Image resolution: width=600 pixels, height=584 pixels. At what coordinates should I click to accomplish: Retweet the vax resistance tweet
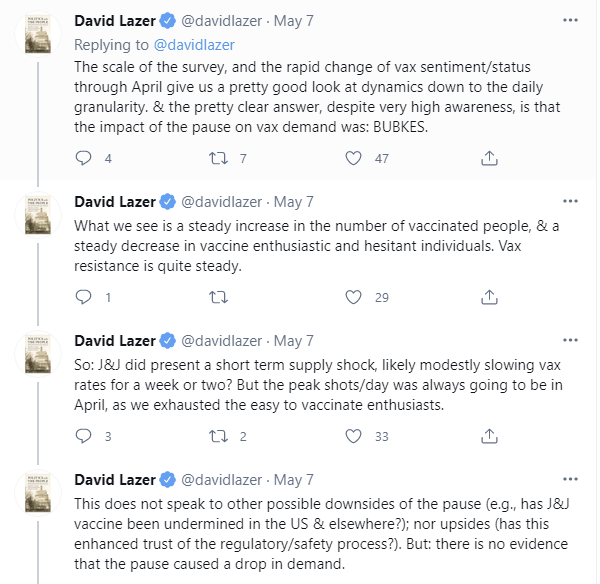[x=217, y=297]
